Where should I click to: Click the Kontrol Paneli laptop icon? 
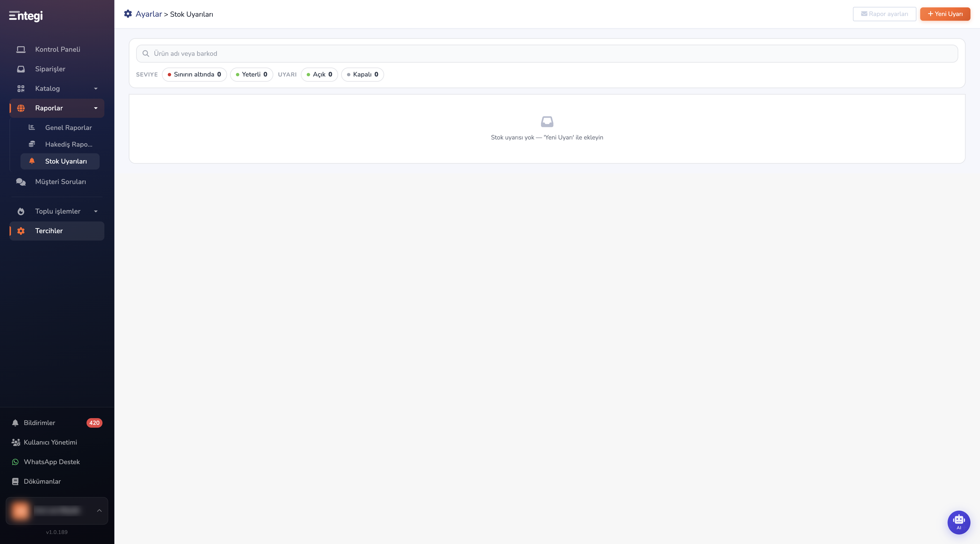click(x=21, y=49)
